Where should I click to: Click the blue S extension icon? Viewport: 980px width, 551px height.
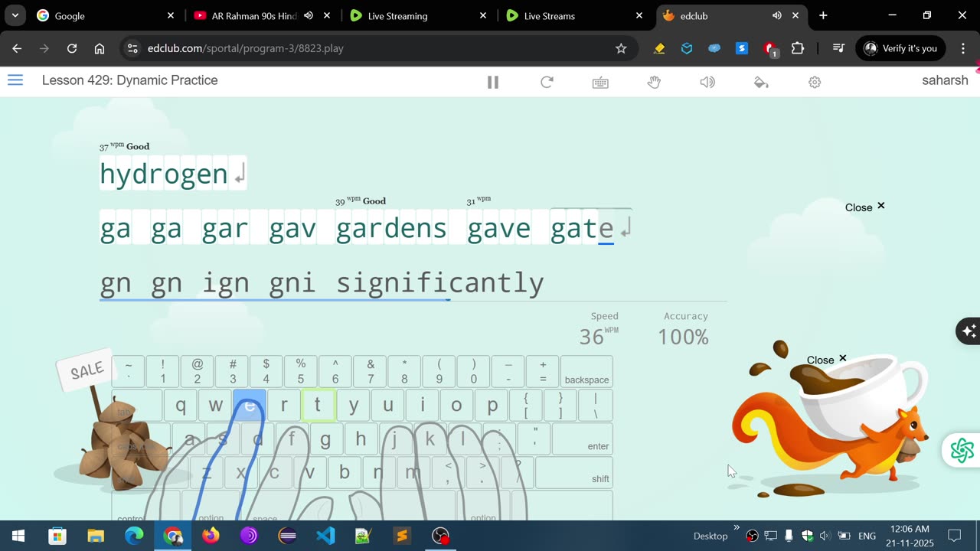(742, 48)
